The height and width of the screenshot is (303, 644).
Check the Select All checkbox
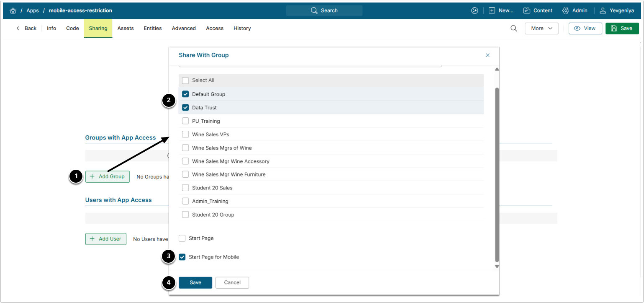[185, 80]
